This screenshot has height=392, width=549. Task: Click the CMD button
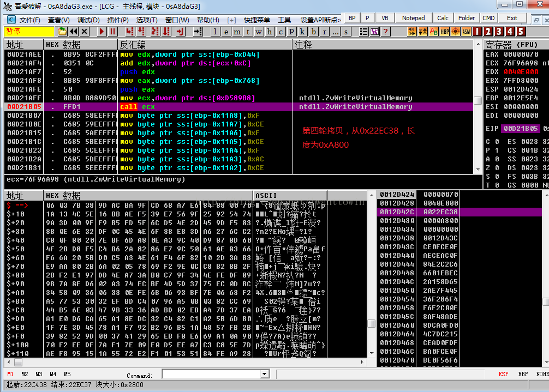[x=489, y=18]
